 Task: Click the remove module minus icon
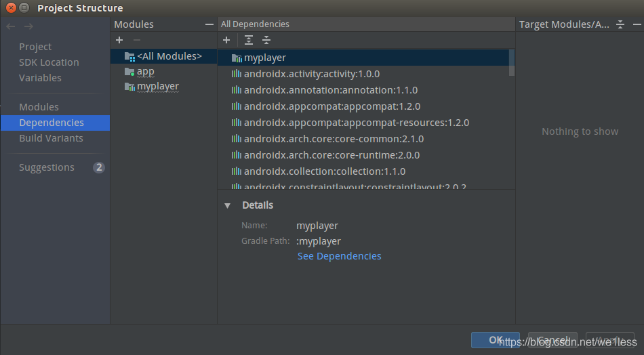click(137, 40)
